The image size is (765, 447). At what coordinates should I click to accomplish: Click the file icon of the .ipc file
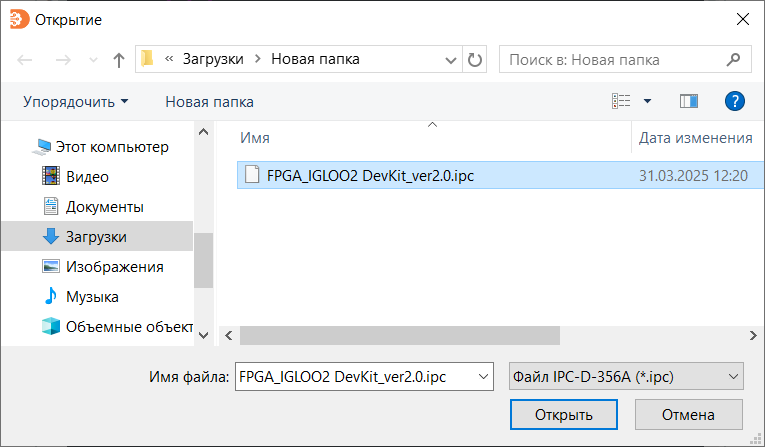coord(252,174)
